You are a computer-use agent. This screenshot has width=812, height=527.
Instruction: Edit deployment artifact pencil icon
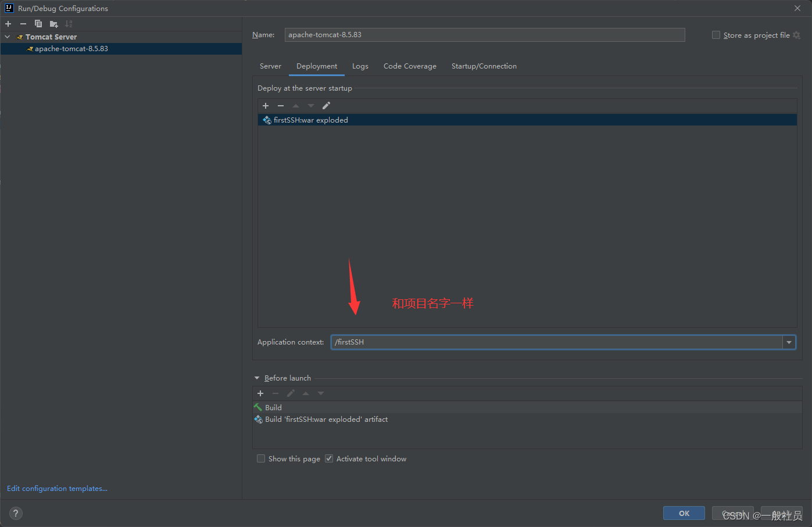(x=326, y=106)
